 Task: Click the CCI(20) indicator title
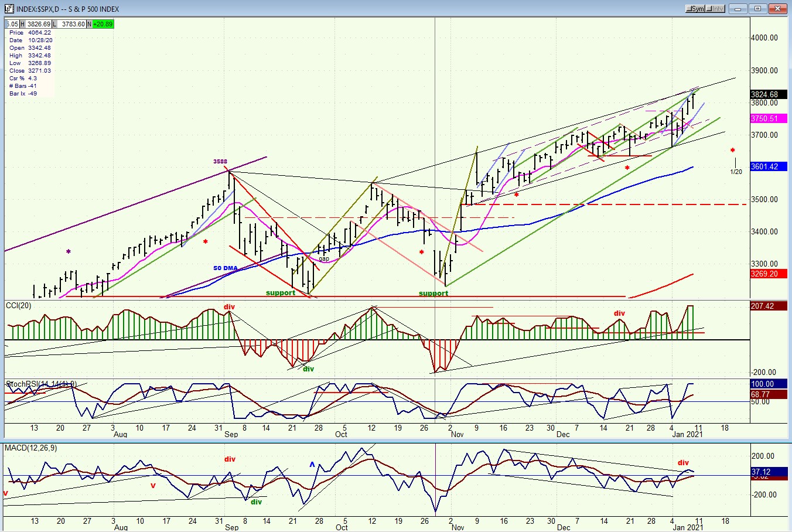pos(19,305)
